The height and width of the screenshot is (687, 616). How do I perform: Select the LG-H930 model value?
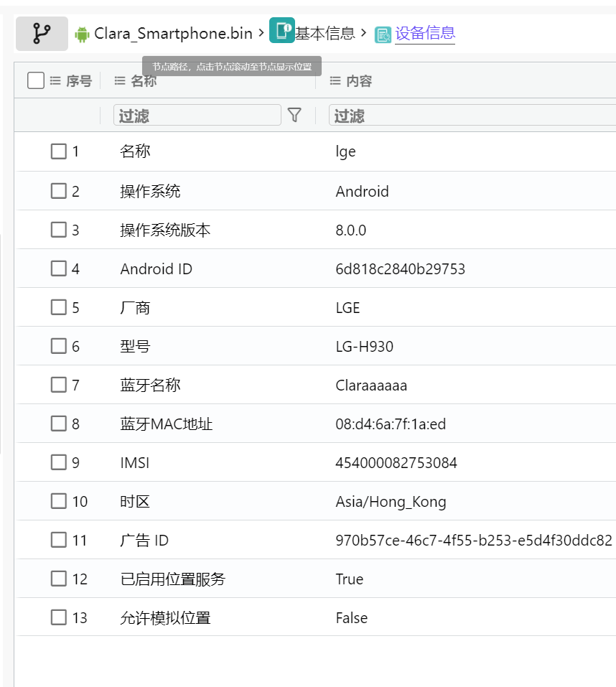pyautogui.click(x=365, y=347)
